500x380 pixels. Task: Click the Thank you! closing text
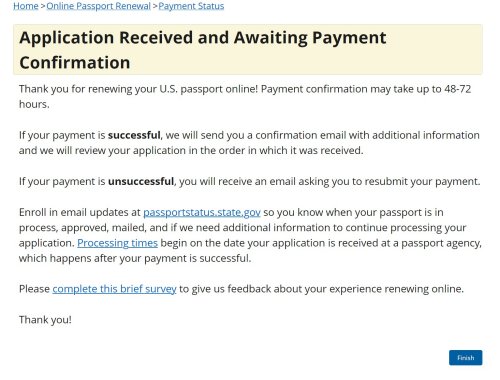[45, 320]
